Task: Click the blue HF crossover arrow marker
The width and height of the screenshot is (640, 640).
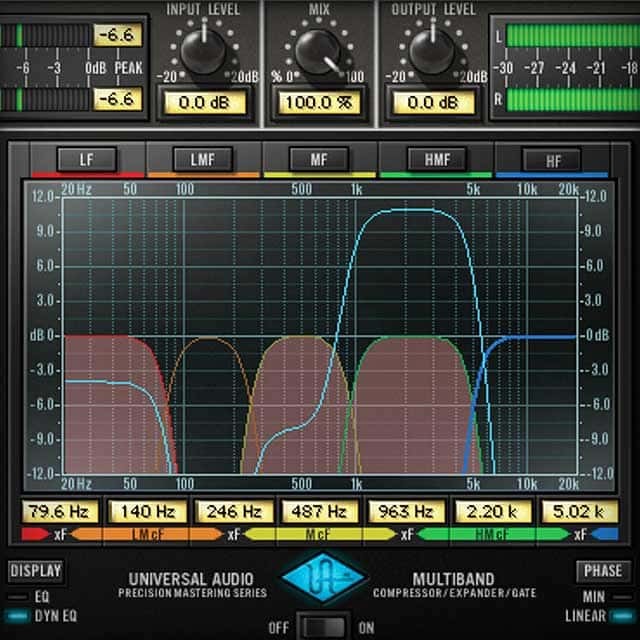Action: pyautogui.click(x=605, y=535)
